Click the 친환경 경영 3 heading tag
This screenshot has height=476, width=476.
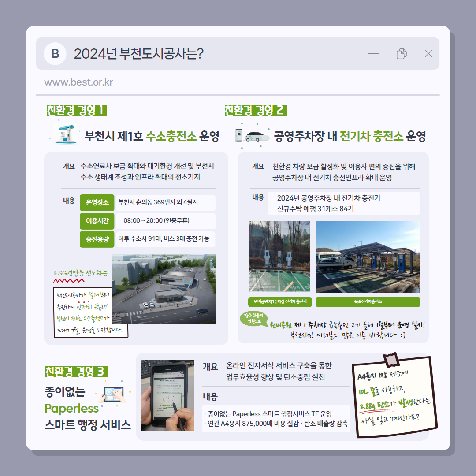coord(76,372)
